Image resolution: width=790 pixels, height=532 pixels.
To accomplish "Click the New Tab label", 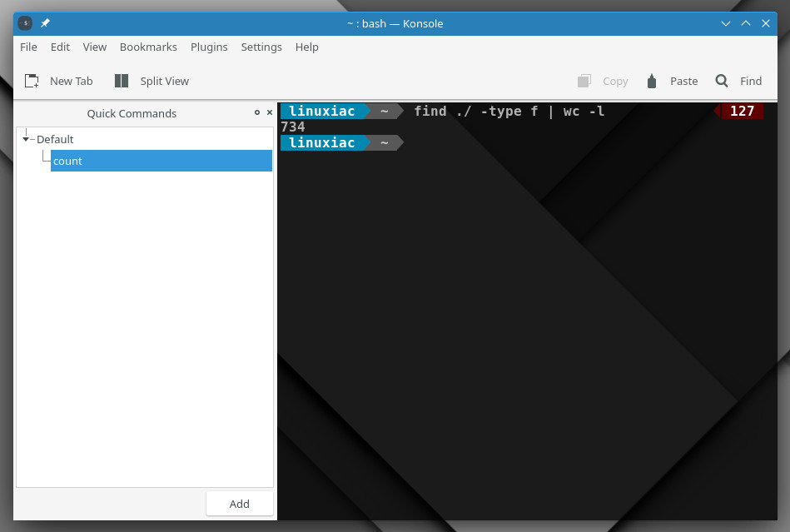I will (x=71, y=81).
